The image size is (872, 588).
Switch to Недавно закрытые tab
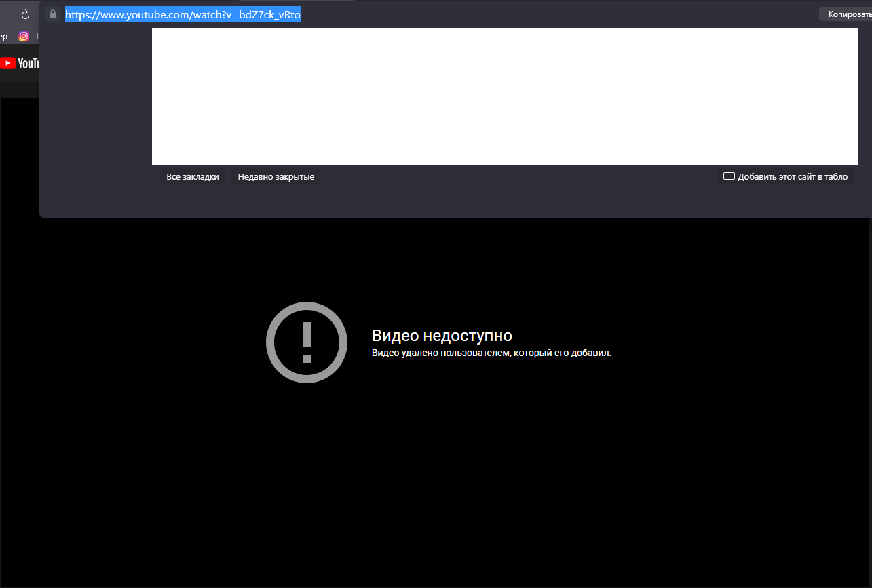pos(276,177)
